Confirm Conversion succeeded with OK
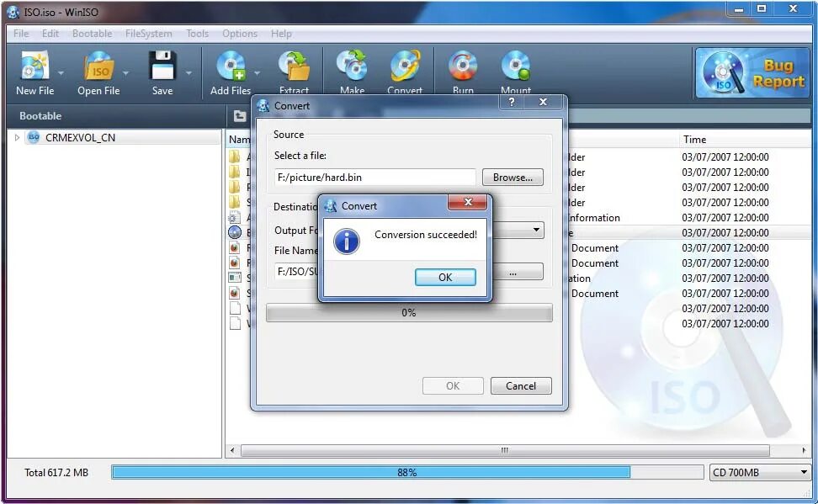The width and height of the screenshot is (818, 504). pyautogui.click(x=445, y=277)
